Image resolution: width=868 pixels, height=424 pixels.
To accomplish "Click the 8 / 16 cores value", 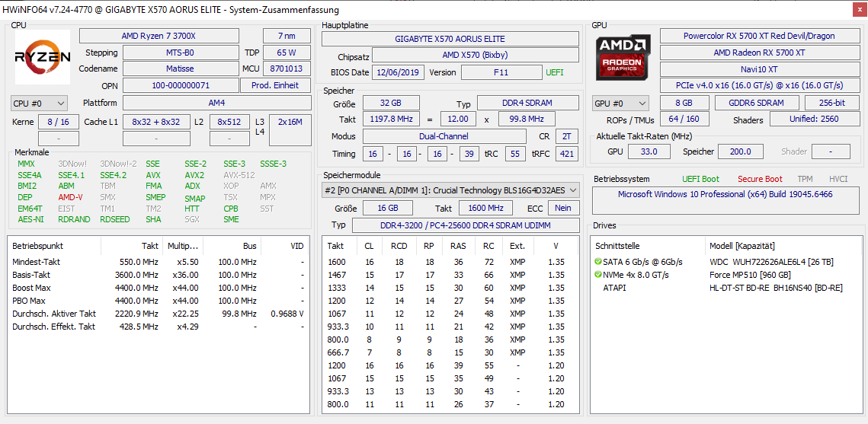I will coord(58,122).
